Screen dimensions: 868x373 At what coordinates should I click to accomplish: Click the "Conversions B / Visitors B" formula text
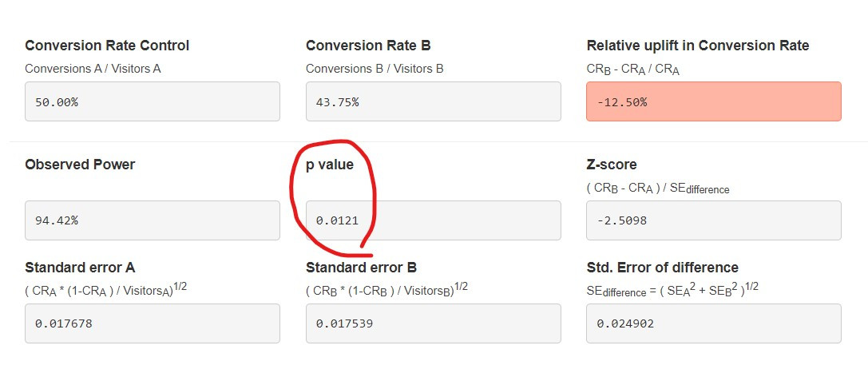374,69
